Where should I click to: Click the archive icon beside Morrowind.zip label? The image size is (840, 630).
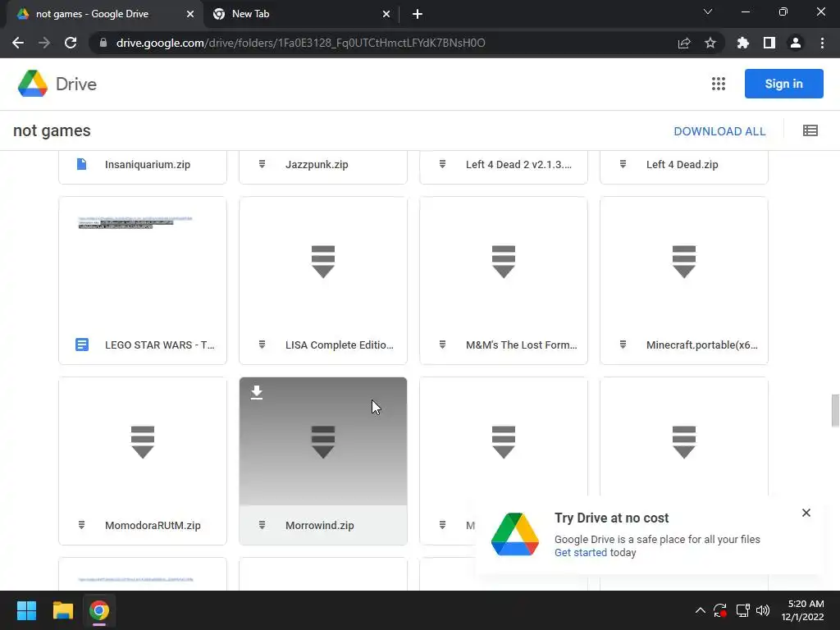[x=262, y=525]
